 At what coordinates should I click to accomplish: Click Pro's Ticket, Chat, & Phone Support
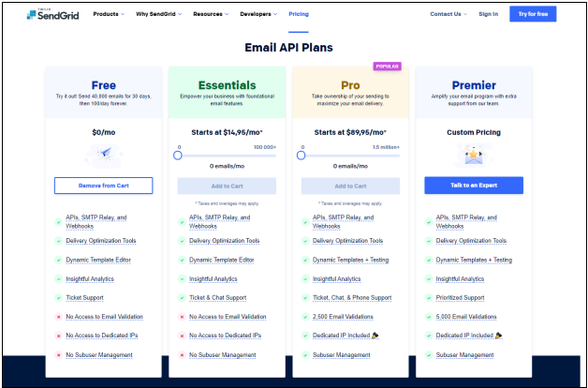pos(352,298)
